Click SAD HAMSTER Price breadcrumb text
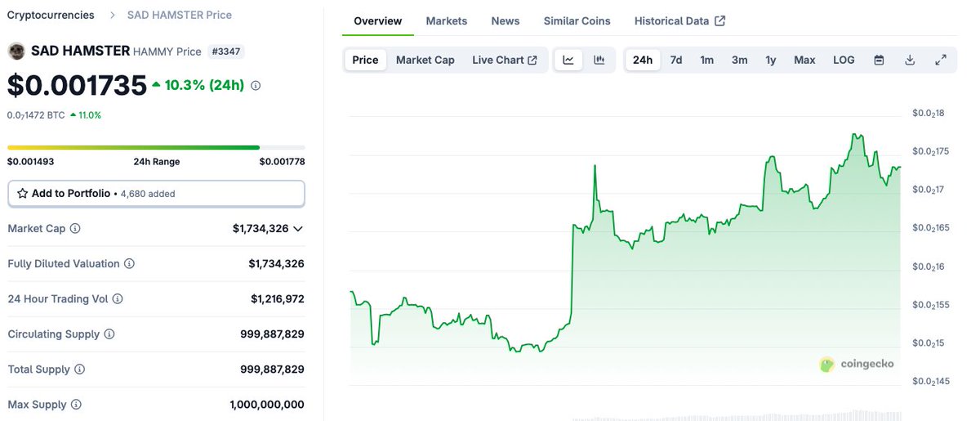Image resolution: width=980 pixels, height=421 pixels. click(x=180, y=15)
